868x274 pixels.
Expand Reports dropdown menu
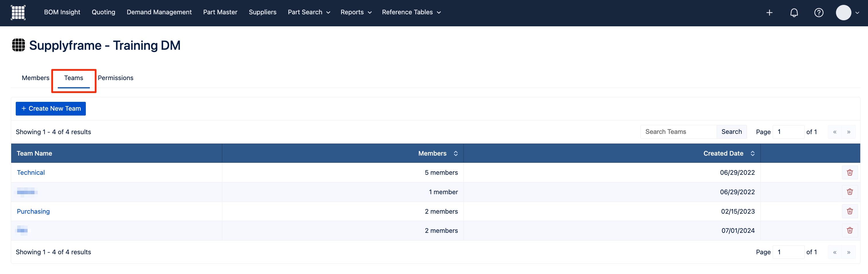(x=356, y=12)
